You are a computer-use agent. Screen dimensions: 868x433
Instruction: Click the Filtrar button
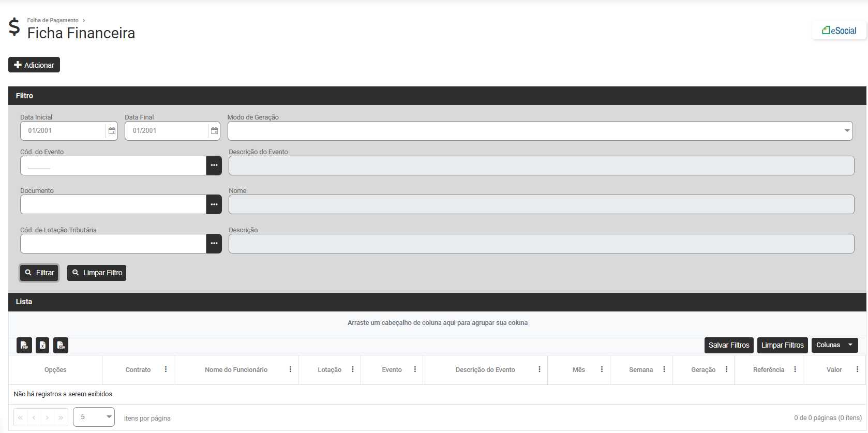pos(39,273)
